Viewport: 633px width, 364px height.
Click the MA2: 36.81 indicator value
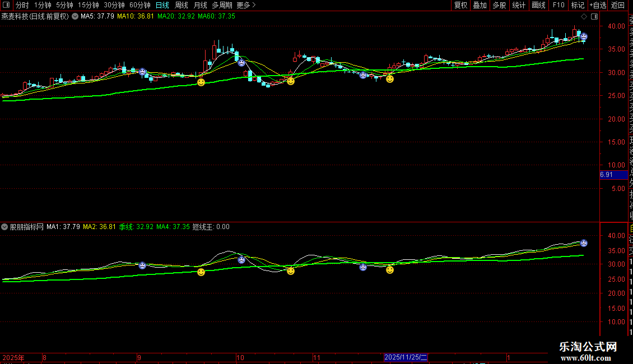coord(99,227)
